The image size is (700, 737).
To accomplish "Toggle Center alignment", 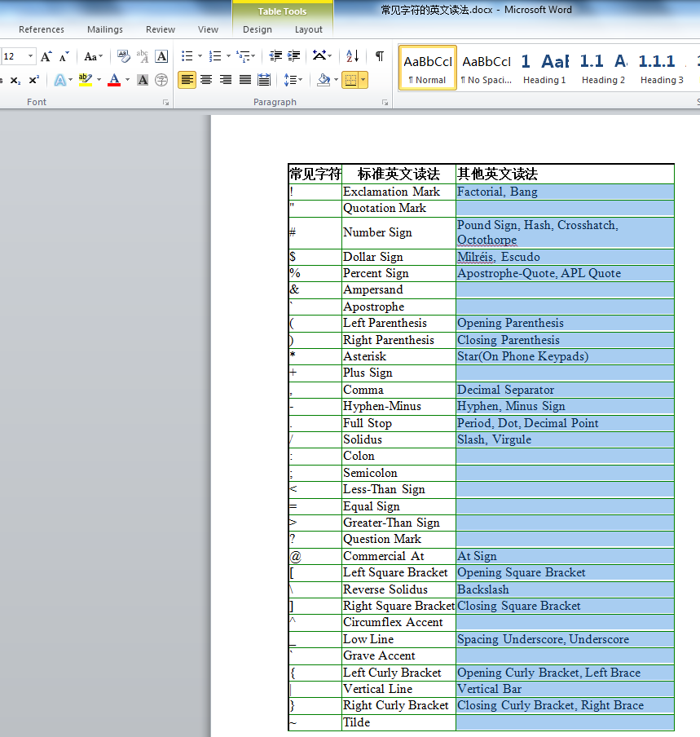I will click(206, 80).
